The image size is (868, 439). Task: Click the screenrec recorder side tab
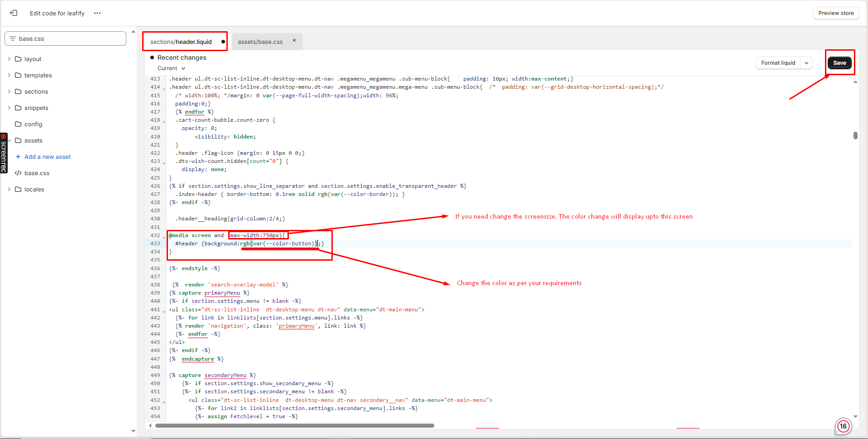click(x=4, y=153)
